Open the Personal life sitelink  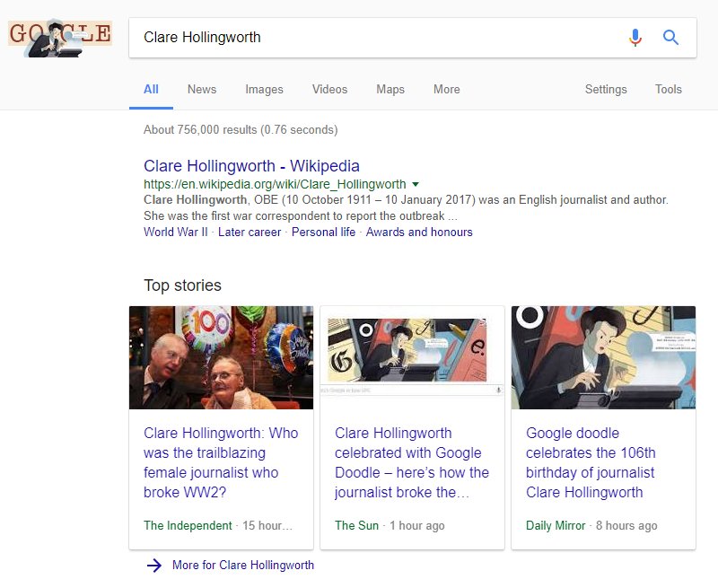coord(323,233)
